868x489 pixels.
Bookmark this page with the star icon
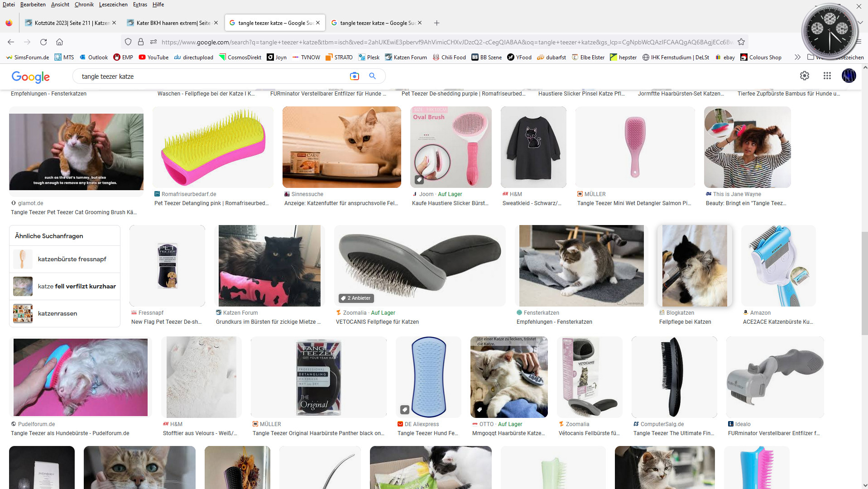click(x=741, y=42)
